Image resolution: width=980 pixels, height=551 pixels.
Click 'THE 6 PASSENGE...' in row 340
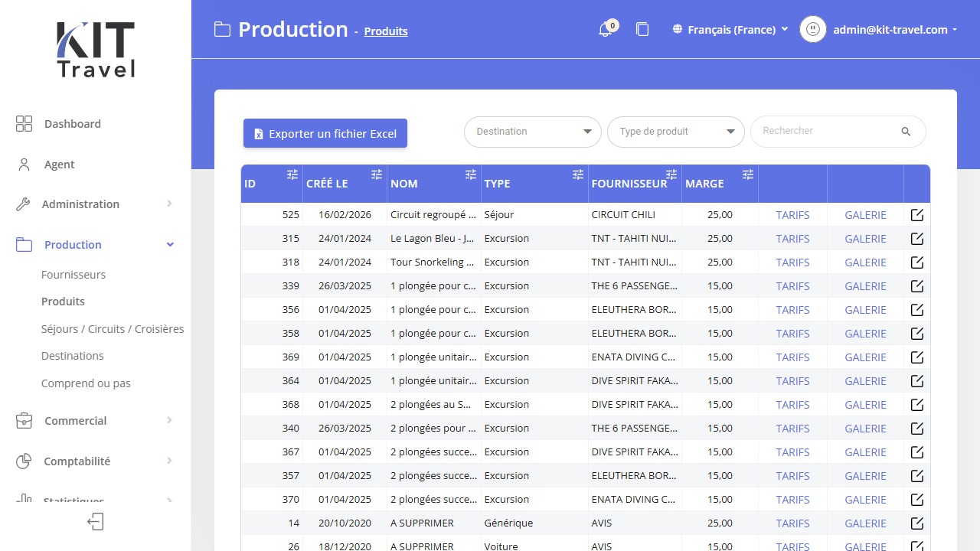[x=634, y=429]
